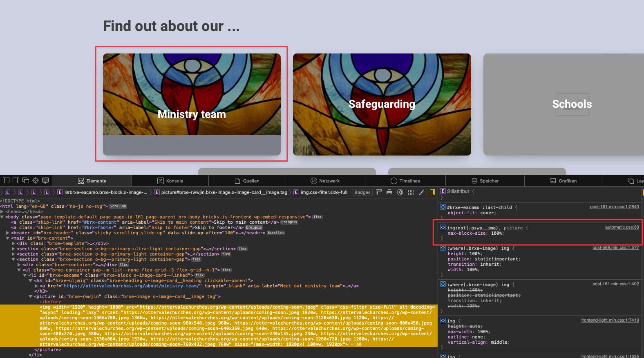Collapse the ul.brxe-container node
Image resolution: width=644 pixels, height=358 pixels.
19,270
